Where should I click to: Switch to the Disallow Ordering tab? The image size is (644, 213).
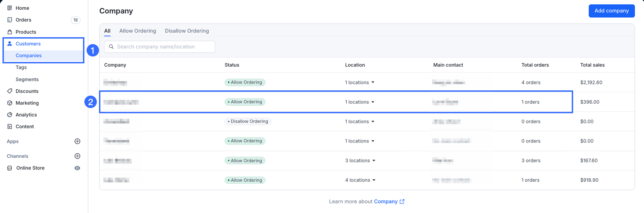tap(187, 31)
